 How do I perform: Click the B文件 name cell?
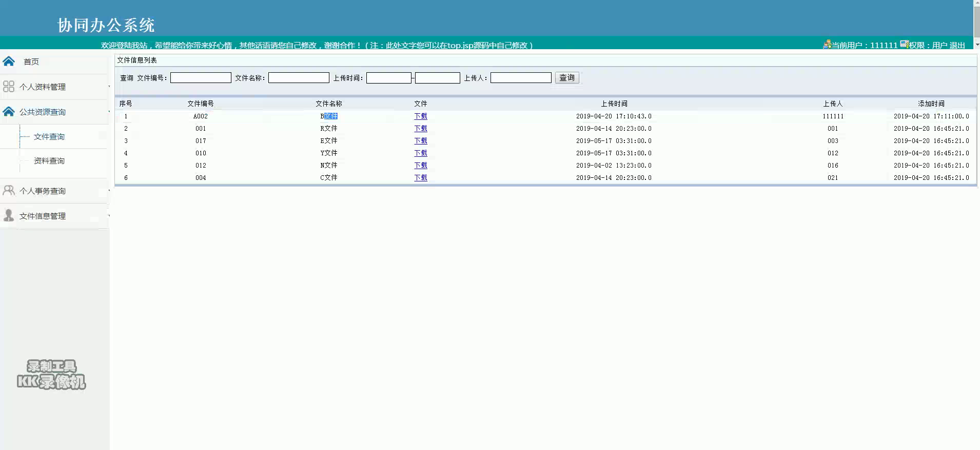pos(329,116)
